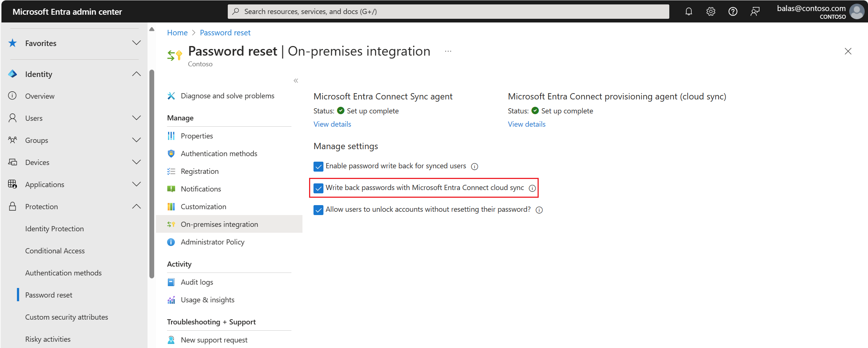Click the user account avatar
The height and width of the screenshot is (348, 868).
tap(857, 12)
